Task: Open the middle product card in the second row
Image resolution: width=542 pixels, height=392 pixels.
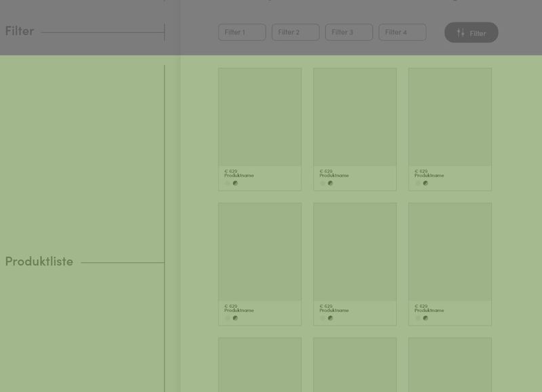Action: coord(355,264)
